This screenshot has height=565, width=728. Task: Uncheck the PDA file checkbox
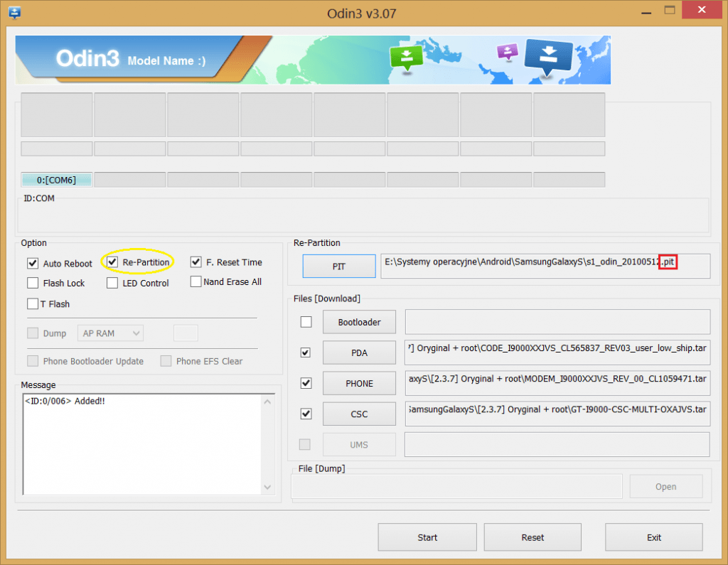coord(306,353)
